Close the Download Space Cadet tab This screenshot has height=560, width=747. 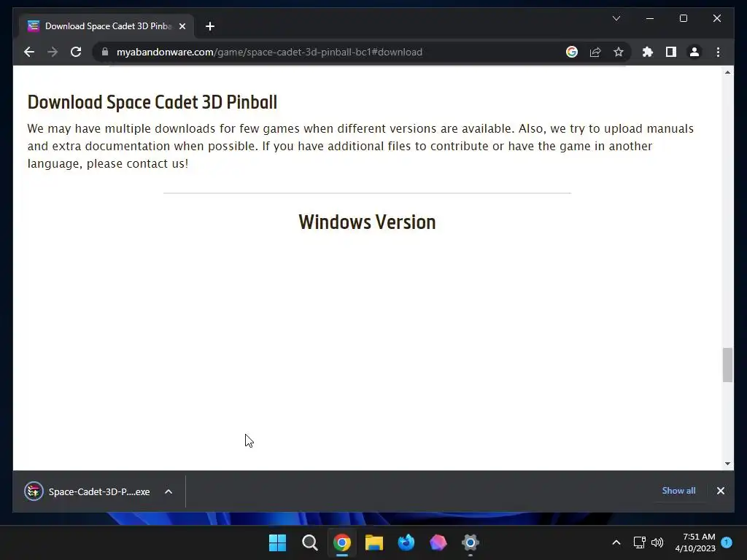click(182, 26)
